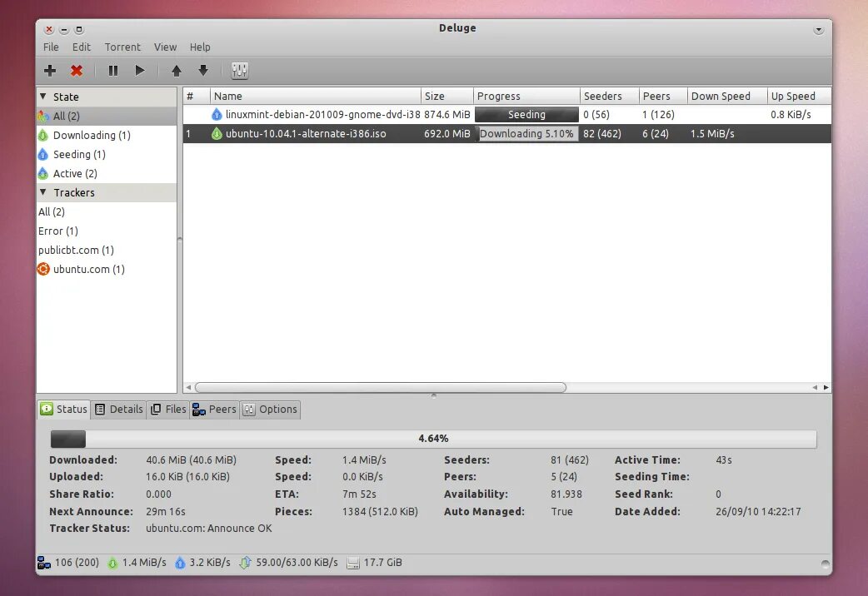The height and width of the screenshot is (596, 868).
Task: Collapse the State section triangle
Action: pos(43,97)
